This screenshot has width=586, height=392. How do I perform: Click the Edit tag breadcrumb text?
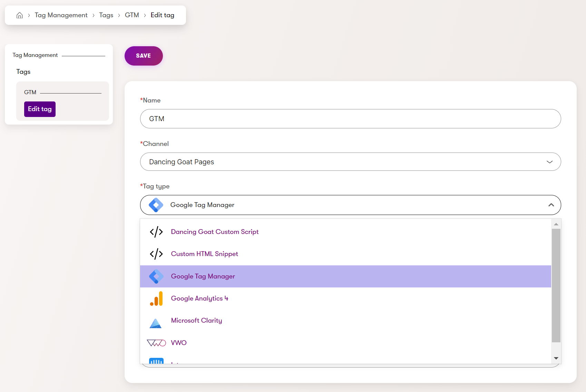pos(162,15)
